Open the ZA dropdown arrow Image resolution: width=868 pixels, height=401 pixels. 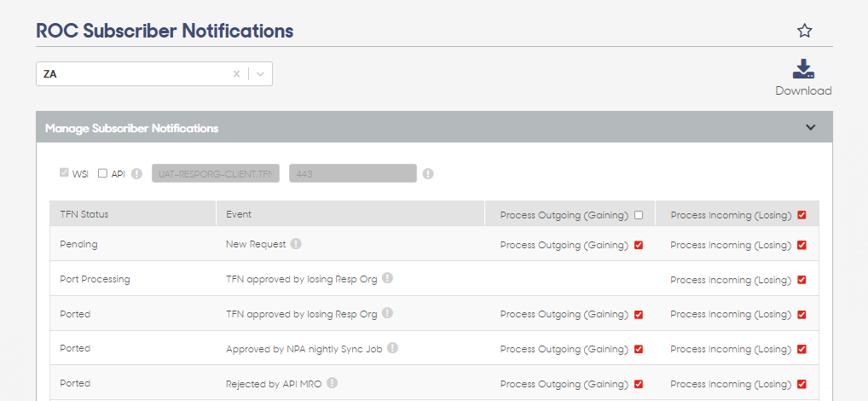pos(261,73)
